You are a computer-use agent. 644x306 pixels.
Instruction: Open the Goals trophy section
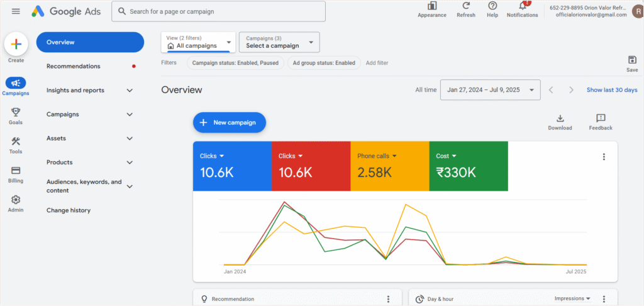16,116
